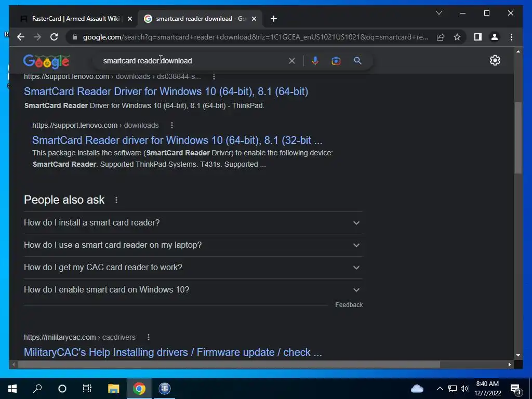Image resolution: width=532 pixels, height=399 pixels.
Task: Click militarycac.com cacdrivers breadcrumb text
Action: point(79,337)
